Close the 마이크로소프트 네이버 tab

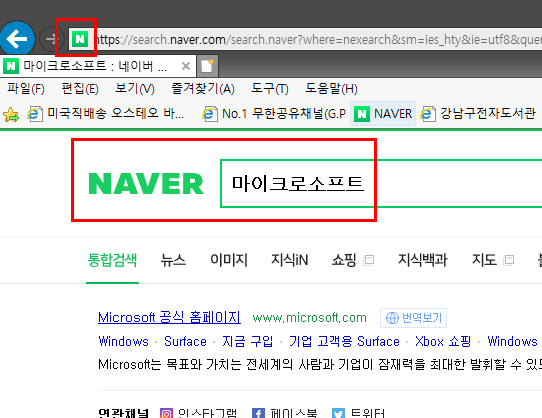pos(186,66)
